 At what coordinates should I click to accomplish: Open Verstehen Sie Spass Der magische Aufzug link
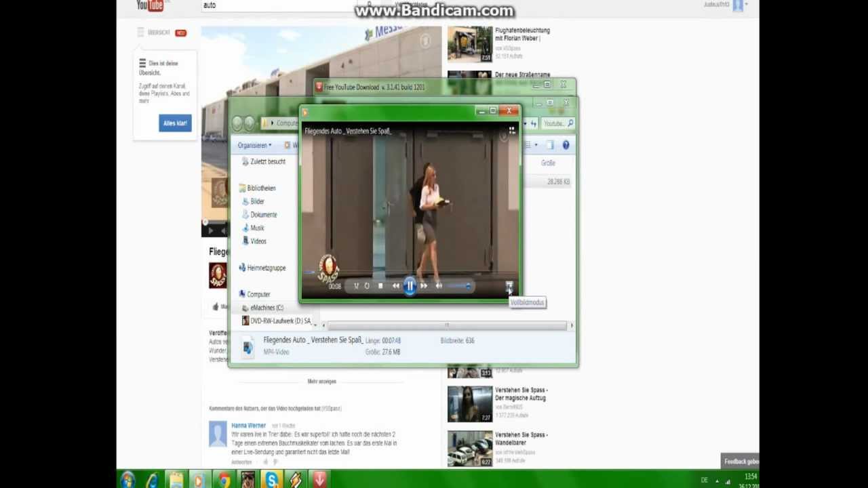click(x=521, y=394)
